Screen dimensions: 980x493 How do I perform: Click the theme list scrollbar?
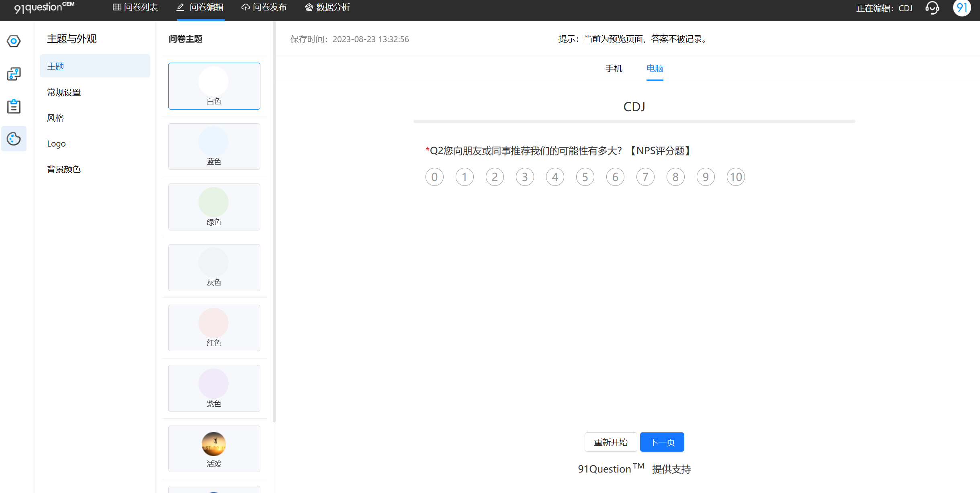[x=274, y=222]
